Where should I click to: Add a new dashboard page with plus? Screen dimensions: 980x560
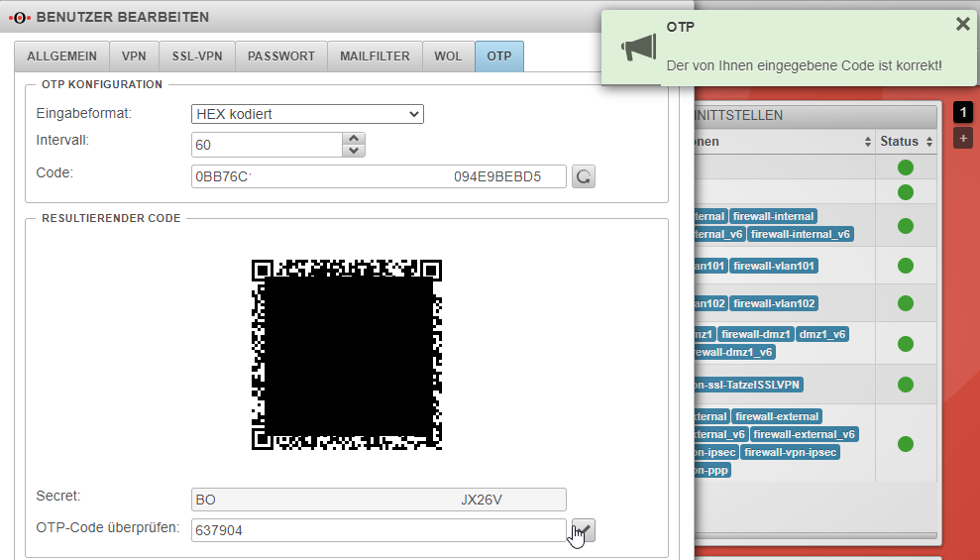coord(963,138)
